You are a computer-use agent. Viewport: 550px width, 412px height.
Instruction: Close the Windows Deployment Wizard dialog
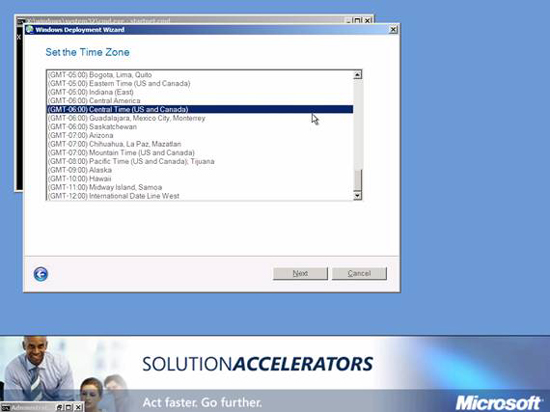[x=394, y=30]
